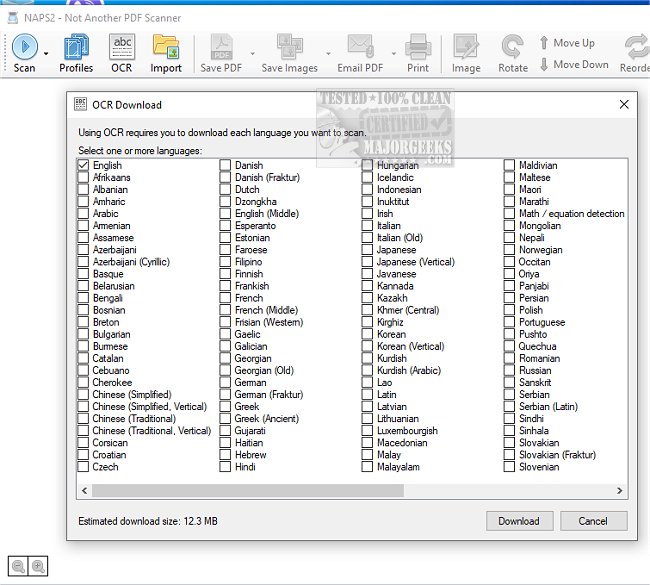Check the Polish language checkbox
The width and height of the screenshot is (650, 585).
[x=509, y=310]
